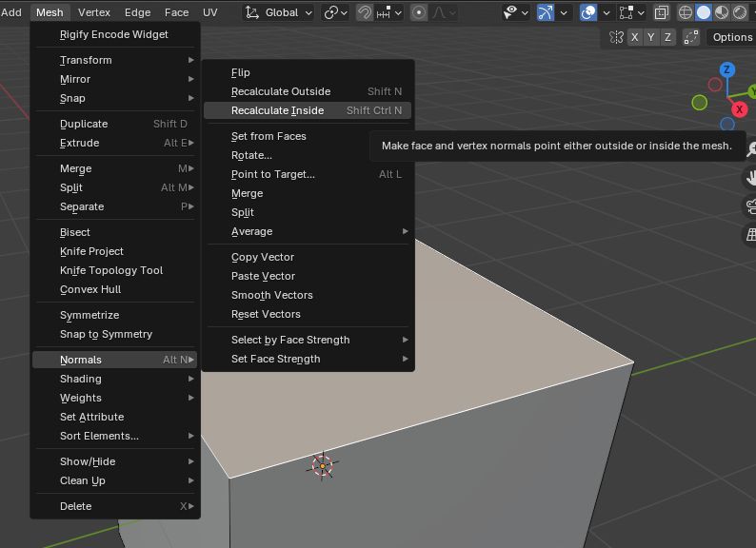Open the pivot point dropdown
This screenshot has width=756, height=548.
click(335, 12)
